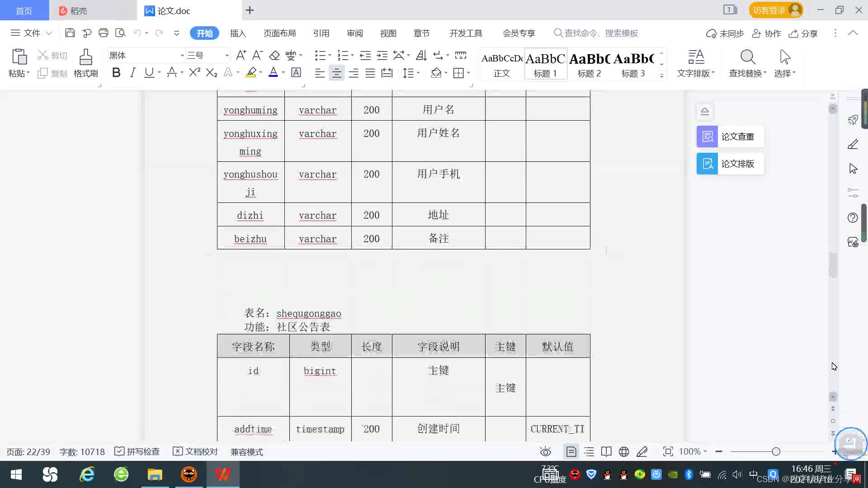Open File Explorer from the taskbar

(x=155, y=474)
